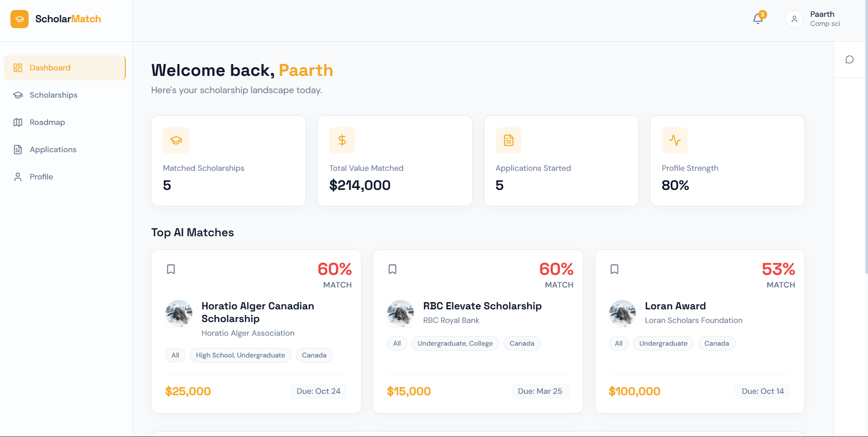Click the Horatio Alger scholarship logo thumbnail
Image resolution: width=868 pixels, height=437 pixels.
[179, 313]
